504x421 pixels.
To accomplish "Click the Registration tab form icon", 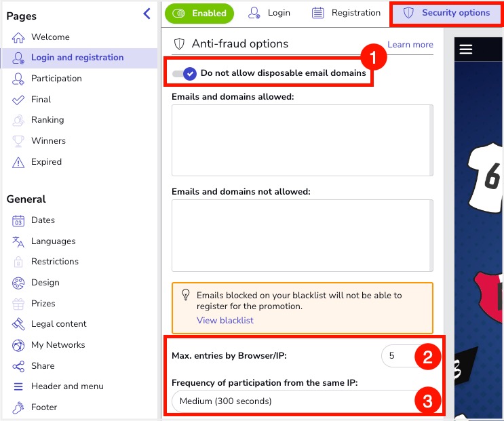I will pos(318,13).
